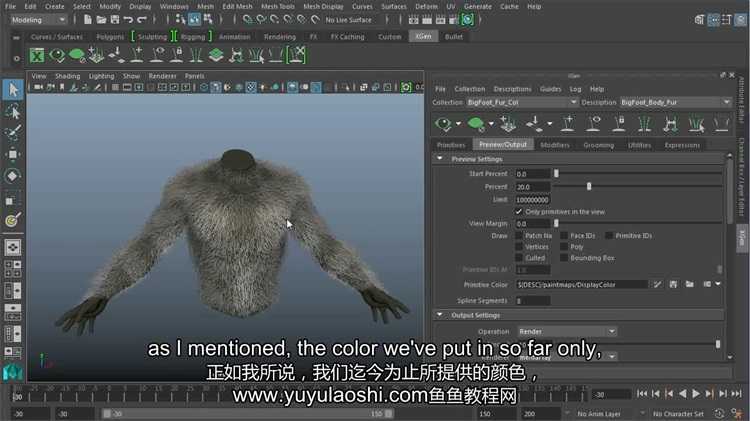Click the Redo arrow icon
Image resolution: width=750 pixels, height=421 pixels.
coord(142,20)
